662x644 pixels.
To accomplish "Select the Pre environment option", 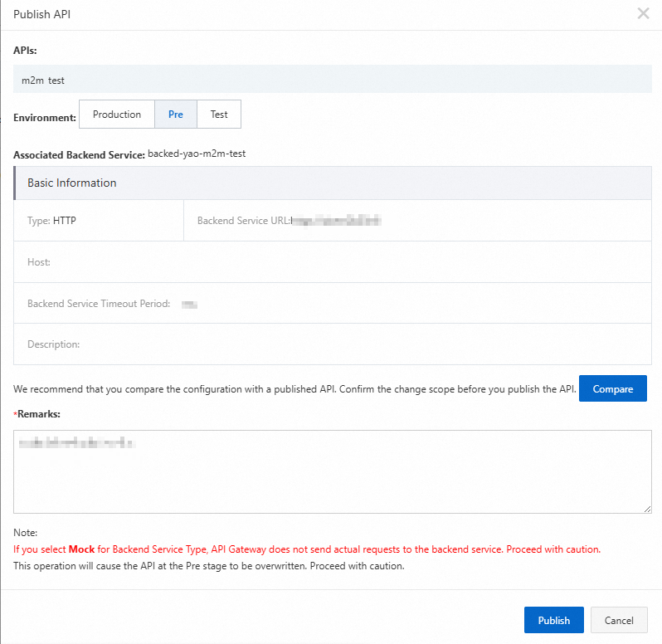I will coord(176,115).
